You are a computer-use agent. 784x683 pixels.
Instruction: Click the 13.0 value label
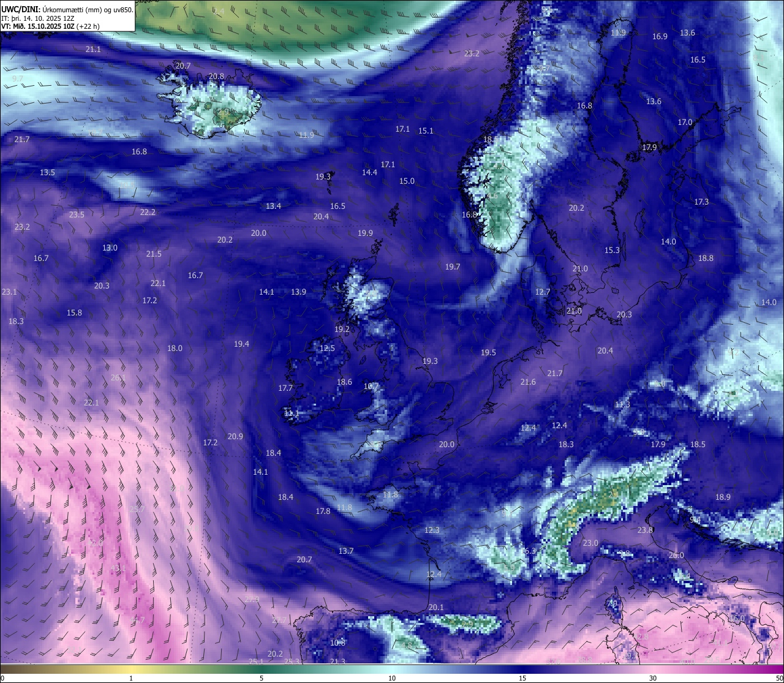pyautogui.click(x=110, y=248)
